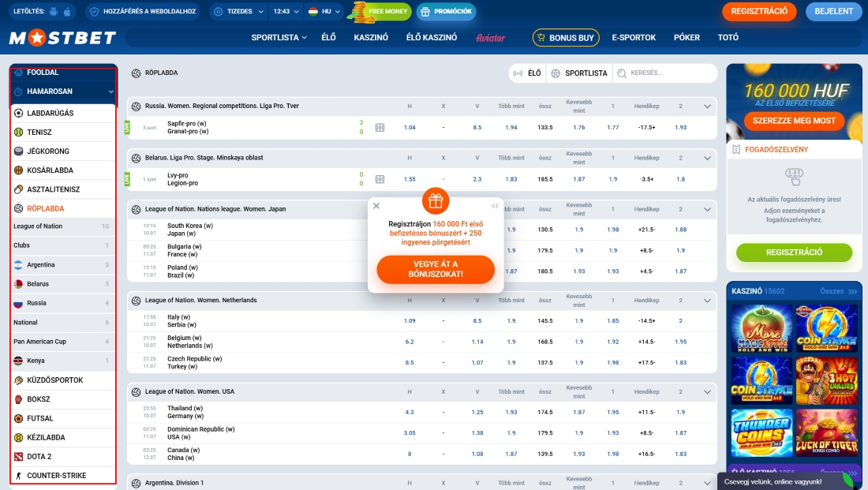Click the gift icon on bonus popup
The image size is (868, 490).
click(x=436, y=201)
